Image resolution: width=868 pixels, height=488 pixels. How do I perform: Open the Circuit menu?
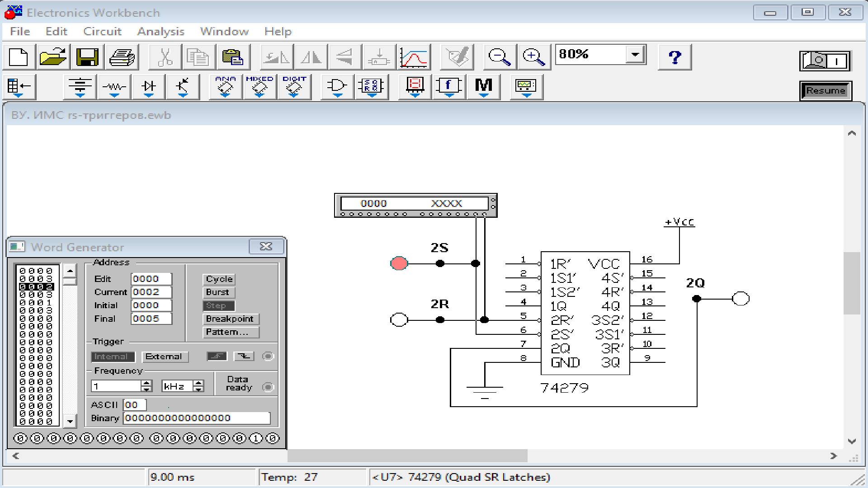[102, 32]
